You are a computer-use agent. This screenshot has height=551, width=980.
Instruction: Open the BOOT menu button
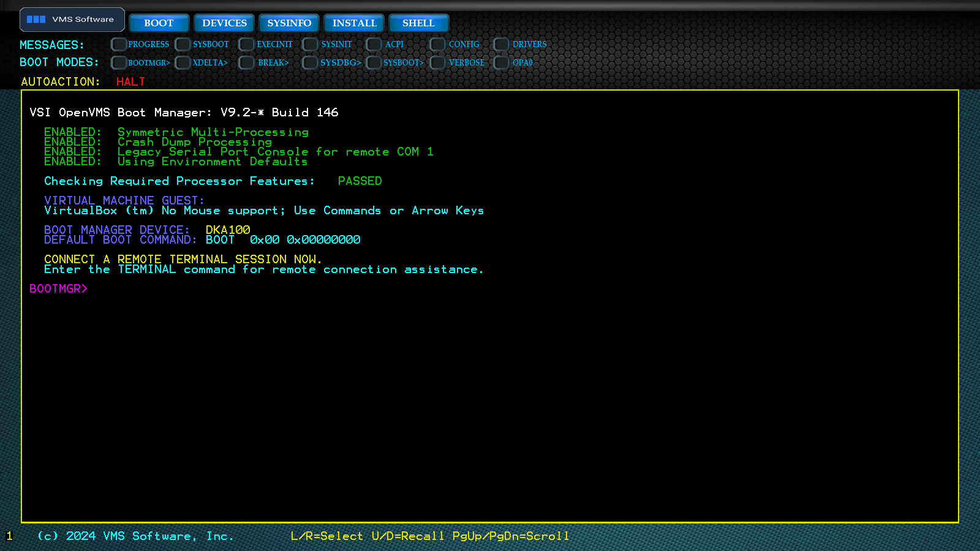[159, 23]
